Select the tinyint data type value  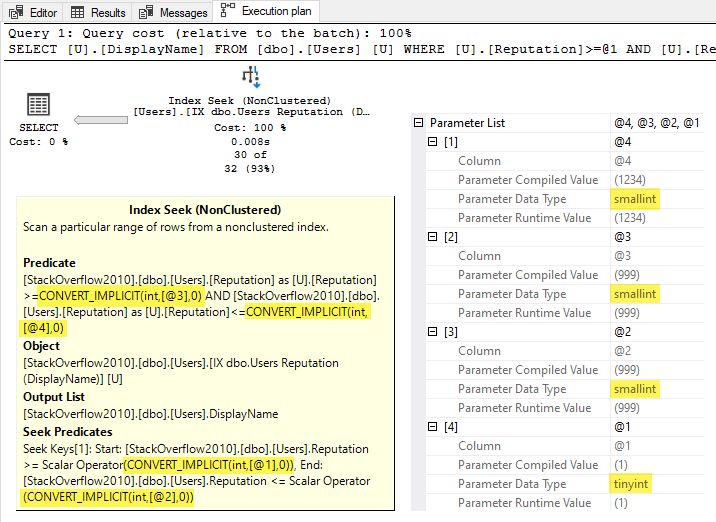click(631, 484)
